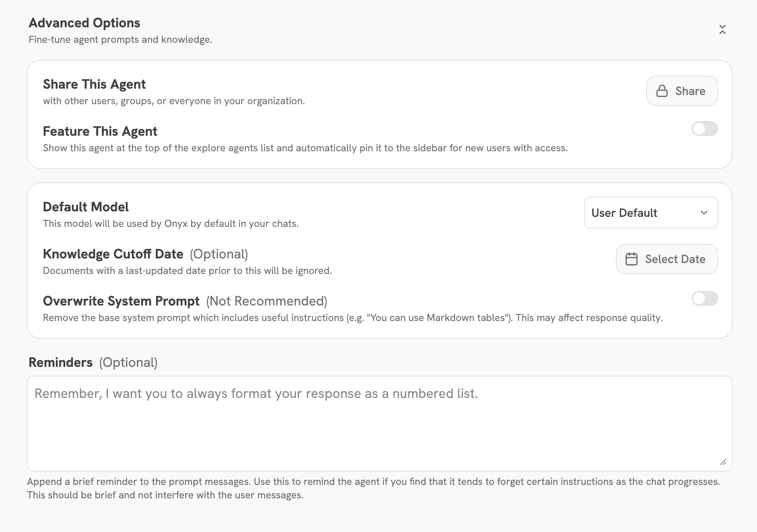Click the Default Model label
This screenshot has height=532, width=757.
[85, 207]
